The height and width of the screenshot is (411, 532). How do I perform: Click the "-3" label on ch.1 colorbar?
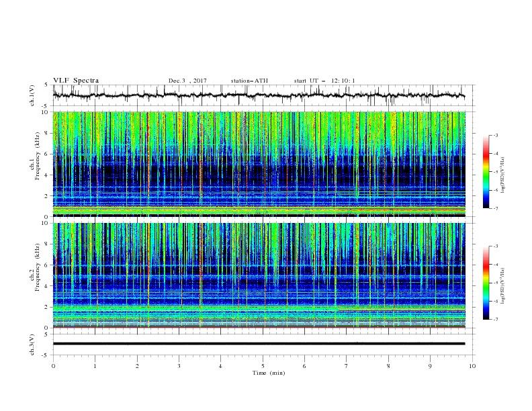click(496, 135)
